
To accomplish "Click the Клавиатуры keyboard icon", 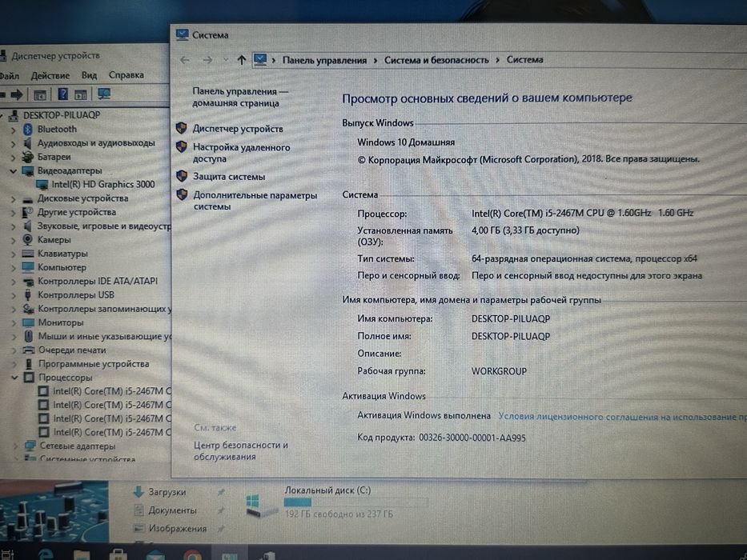I will (28, 254).
